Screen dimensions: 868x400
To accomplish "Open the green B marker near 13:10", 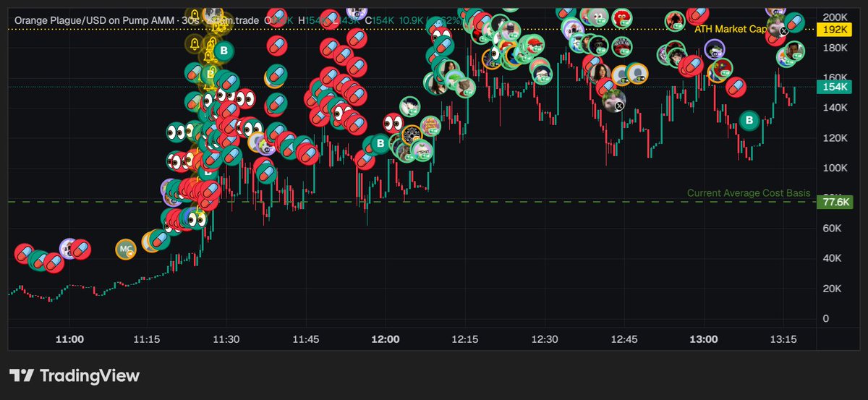I will [749, 121].
